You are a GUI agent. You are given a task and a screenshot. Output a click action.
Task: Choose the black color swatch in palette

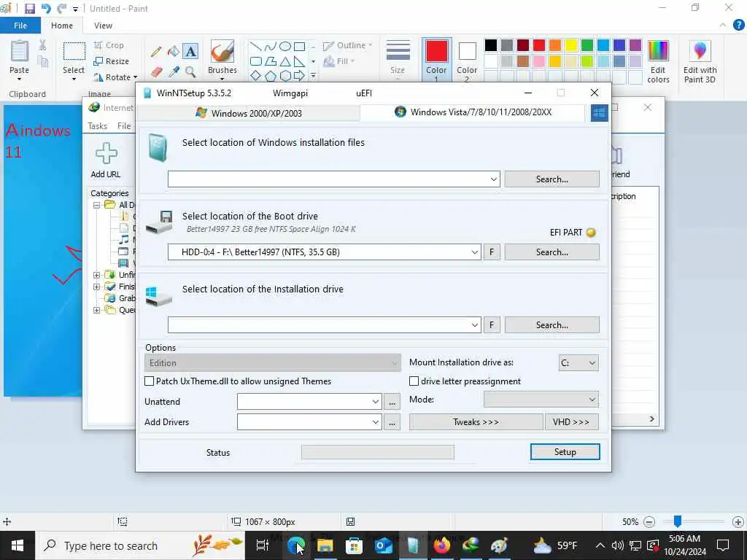click(491, 45)
